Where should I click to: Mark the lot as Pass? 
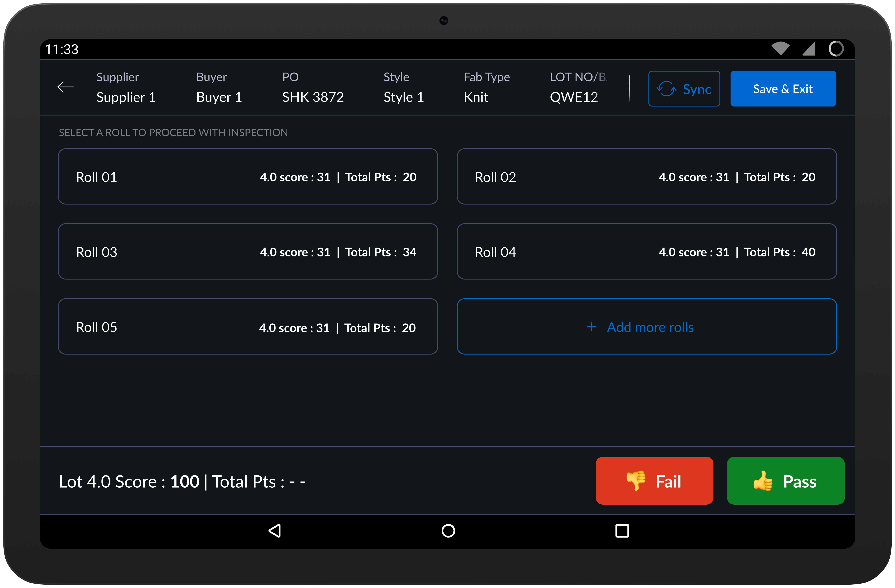coord(786,481)
